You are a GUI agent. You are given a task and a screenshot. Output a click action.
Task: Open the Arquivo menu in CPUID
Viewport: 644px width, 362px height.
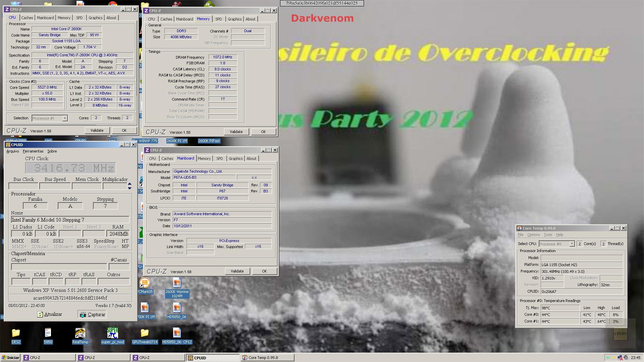(x=13, y=151)
